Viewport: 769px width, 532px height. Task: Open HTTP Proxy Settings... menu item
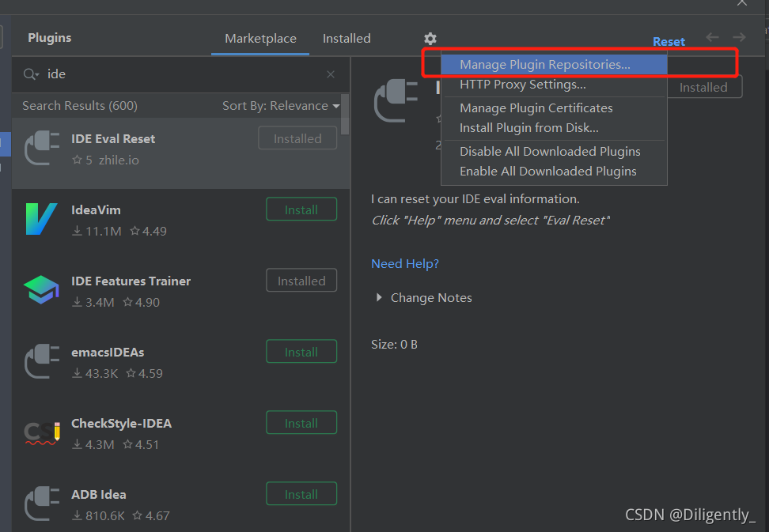click(554, 85)
